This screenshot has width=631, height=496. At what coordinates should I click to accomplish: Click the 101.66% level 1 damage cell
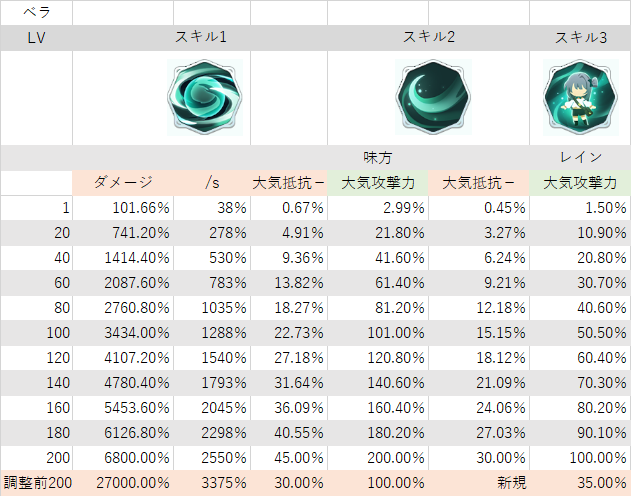tap(123, 208)
